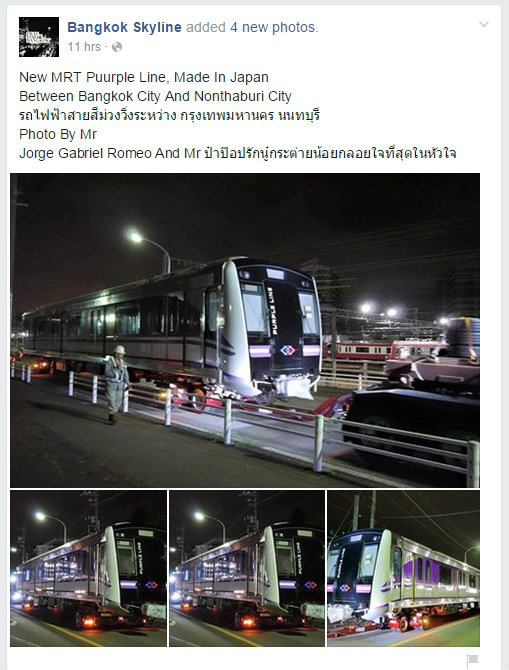Click the 'PURPLE LINE' lettering on train front
This screenshot has height=670, width=509.
(272, 311)
